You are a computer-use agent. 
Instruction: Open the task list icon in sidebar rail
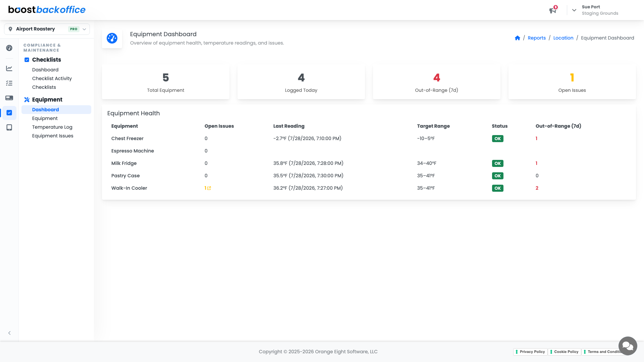(9, 83)
